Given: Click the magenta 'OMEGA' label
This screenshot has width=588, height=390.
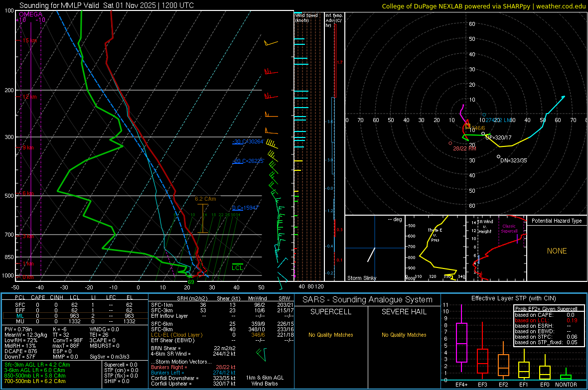Looking at the screenshot, I should pos(31,14).
